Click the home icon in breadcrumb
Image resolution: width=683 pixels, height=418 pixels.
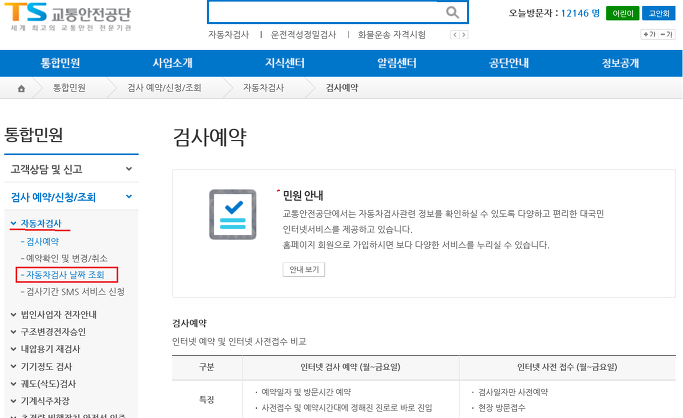coord(21,88)
